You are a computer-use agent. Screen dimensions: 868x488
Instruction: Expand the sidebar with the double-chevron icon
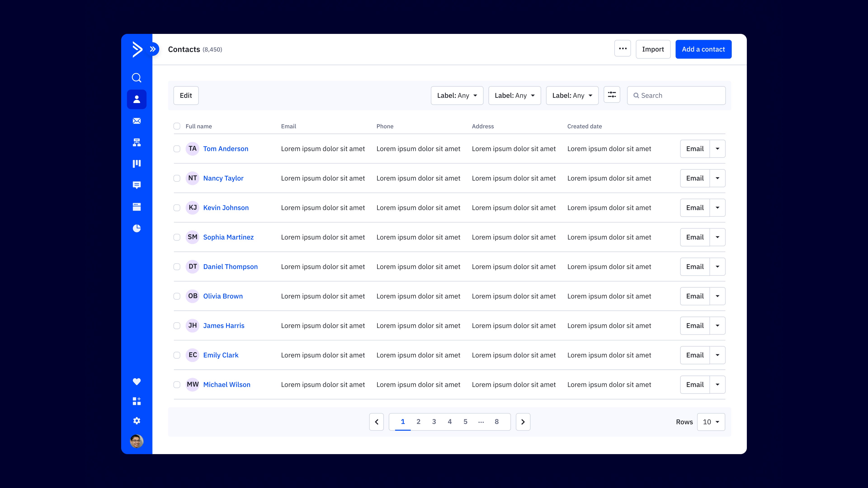[153, 49]
